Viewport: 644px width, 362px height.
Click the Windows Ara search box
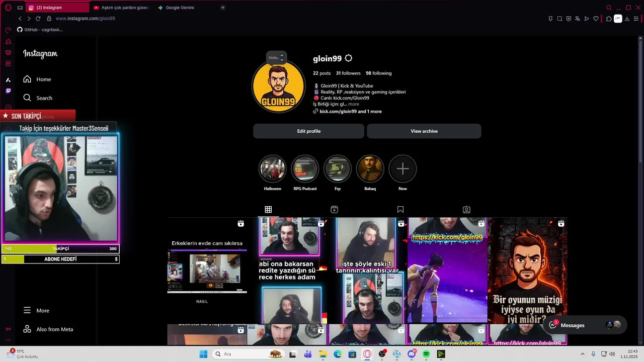tap(247, 354)
